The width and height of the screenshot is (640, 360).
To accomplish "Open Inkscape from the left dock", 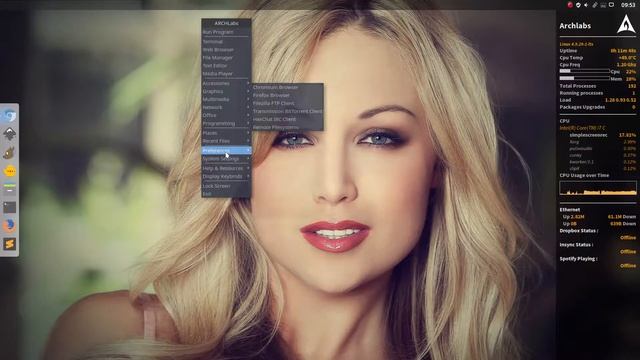I will click(9, 134).
